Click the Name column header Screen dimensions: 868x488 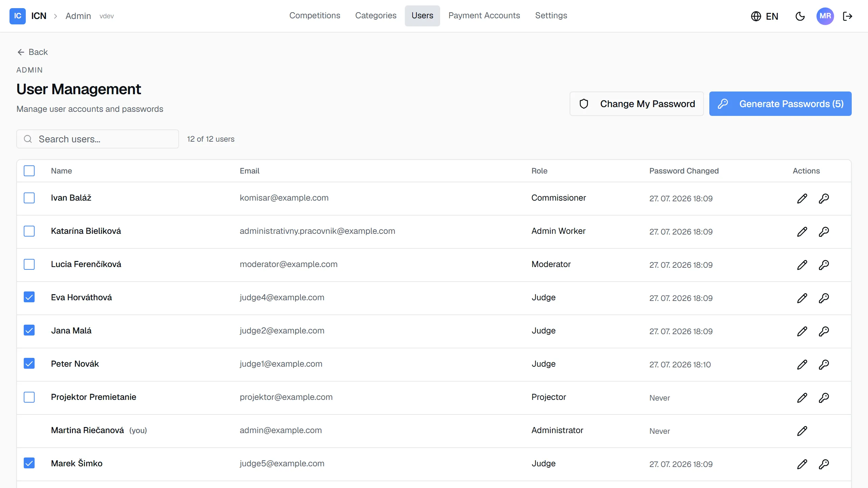tap(61, 171)
